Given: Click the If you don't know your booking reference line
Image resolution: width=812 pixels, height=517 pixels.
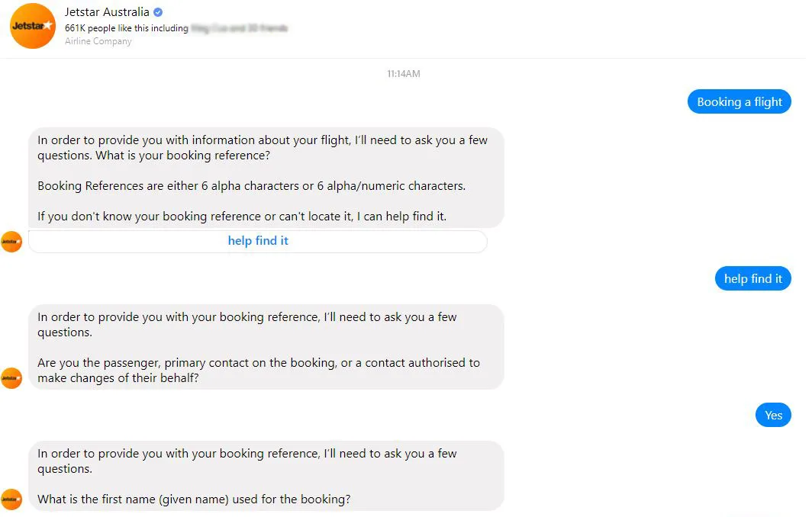Looking at the screenshot, I should [x=242, y=217].
